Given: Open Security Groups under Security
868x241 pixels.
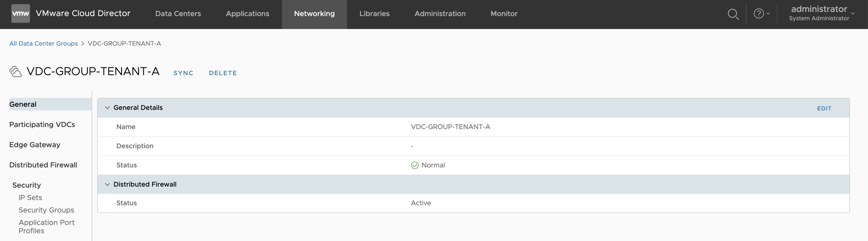Looking at the screenshot, I should click(46, 210).
